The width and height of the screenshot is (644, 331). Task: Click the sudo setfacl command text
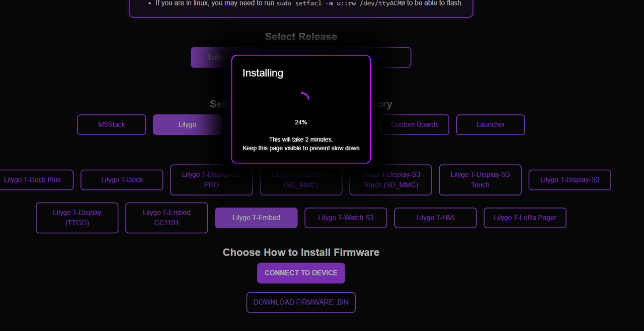(x=341, y=3)
